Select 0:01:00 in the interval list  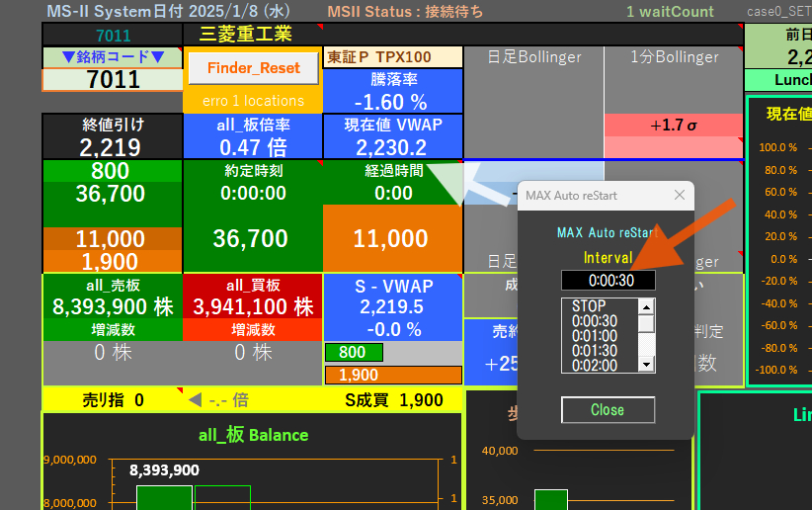point(595,336)
